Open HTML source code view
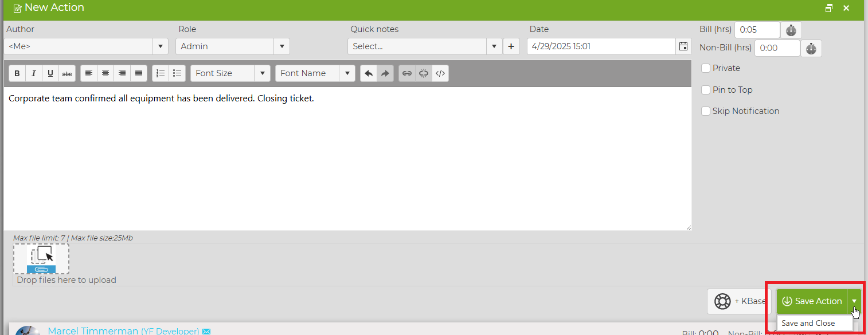The image size is (868, 335). point(440,73)
